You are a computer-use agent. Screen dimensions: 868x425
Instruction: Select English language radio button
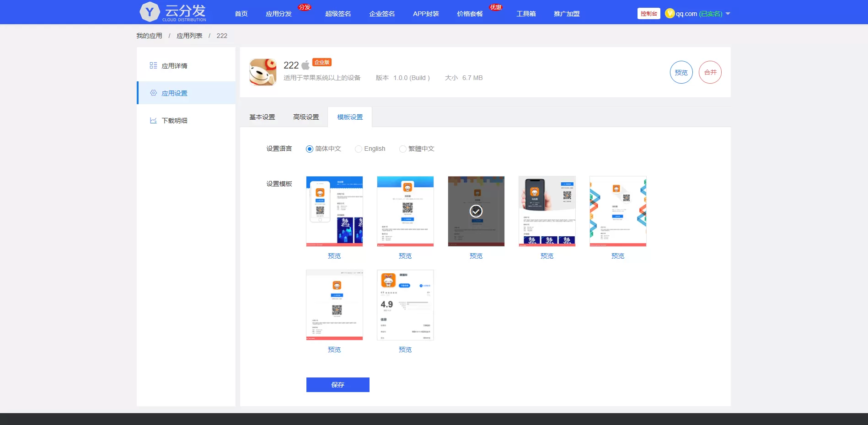pos(359,149)
